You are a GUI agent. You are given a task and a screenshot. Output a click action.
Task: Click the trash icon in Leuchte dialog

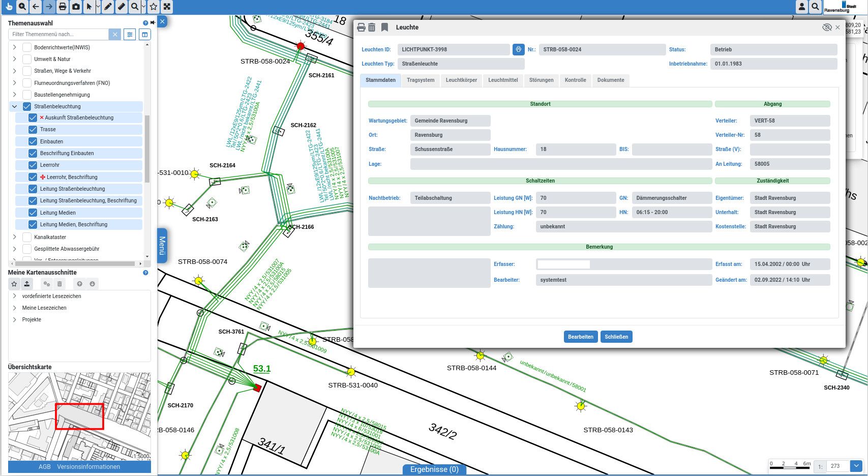pos(372,27)
